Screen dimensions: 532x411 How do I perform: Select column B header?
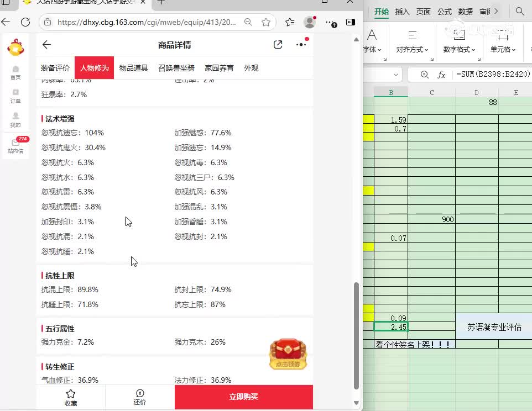[x=391, y=92]
